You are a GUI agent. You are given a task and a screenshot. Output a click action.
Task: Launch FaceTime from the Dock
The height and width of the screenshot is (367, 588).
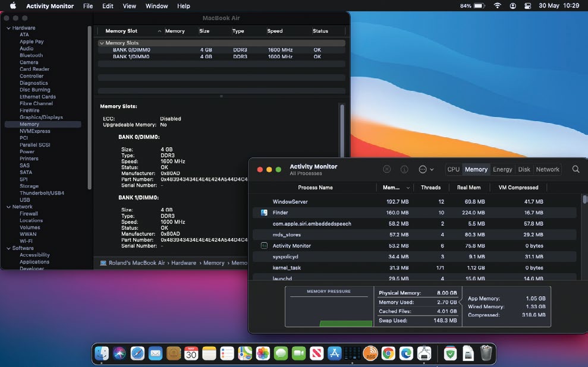(299, 353)
